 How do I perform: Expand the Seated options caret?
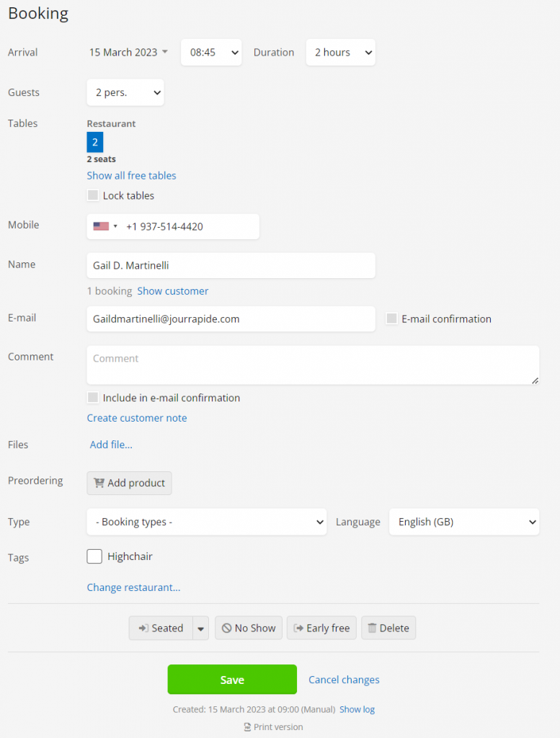pyautogui.click(x=200, y=628)
